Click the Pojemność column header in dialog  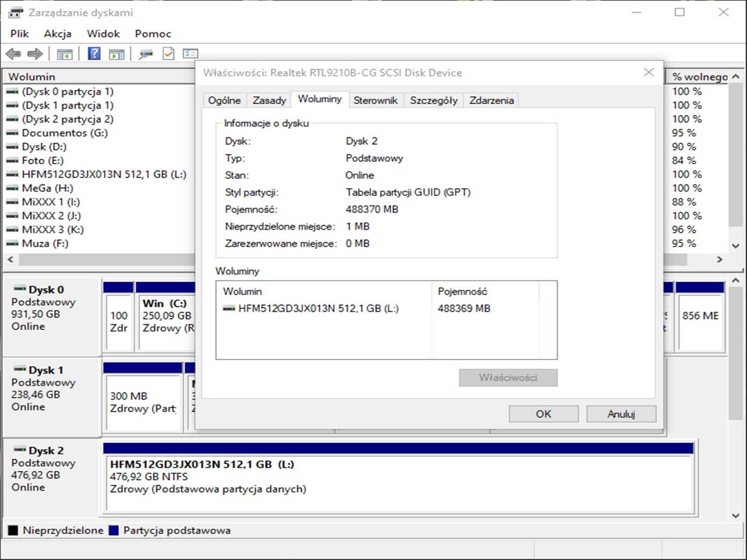(x=485, y=291)
